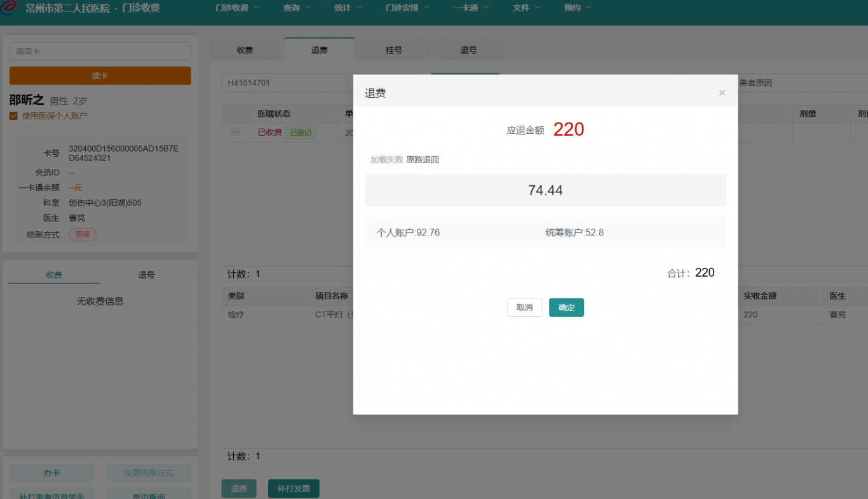The width and height of the screenshot is (868, 499).
Task: Click the hospital logo icon in the header
Action: (x=9, y=8)
